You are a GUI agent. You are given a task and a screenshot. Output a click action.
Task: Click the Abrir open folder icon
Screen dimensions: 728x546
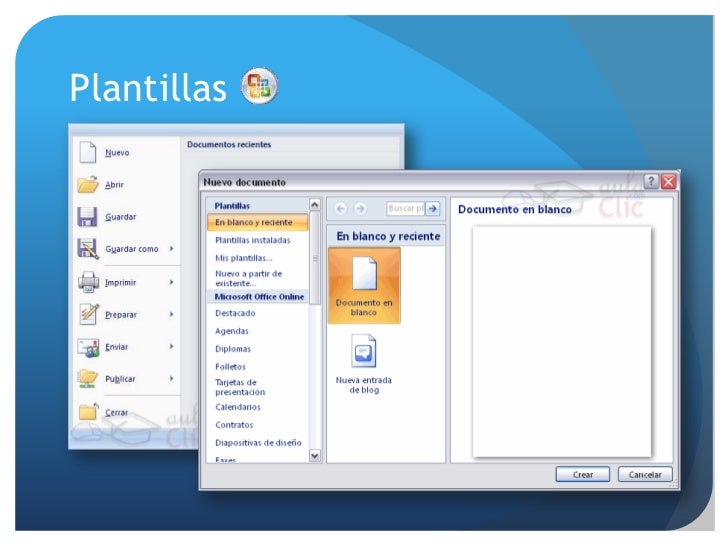(x=87, y=184)
